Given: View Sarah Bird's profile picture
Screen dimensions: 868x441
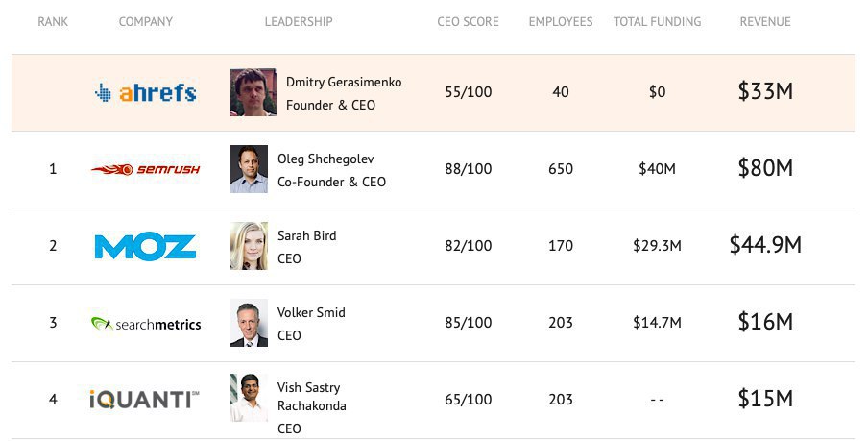Looking at the screenshot, I should tap(249, 246).
